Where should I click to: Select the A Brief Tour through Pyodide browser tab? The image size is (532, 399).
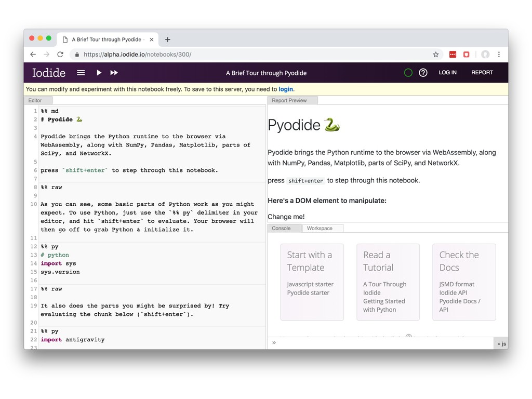(x=108, y=39)
